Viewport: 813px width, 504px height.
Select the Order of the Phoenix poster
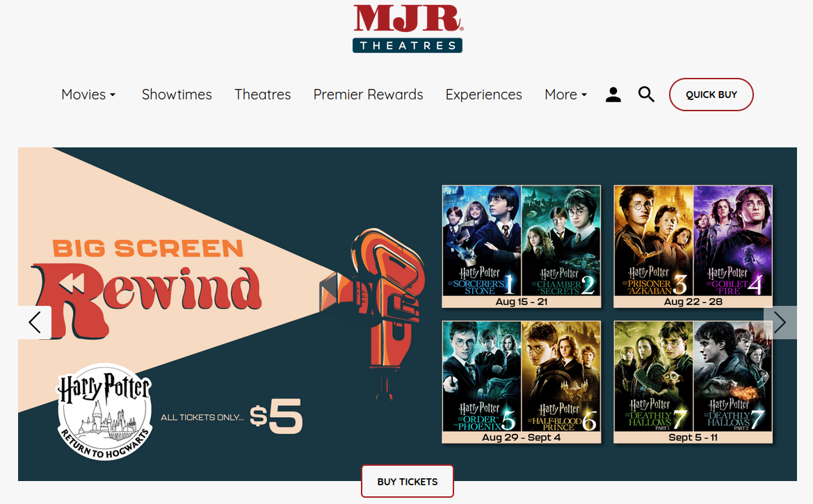click(x=482, y=377)
